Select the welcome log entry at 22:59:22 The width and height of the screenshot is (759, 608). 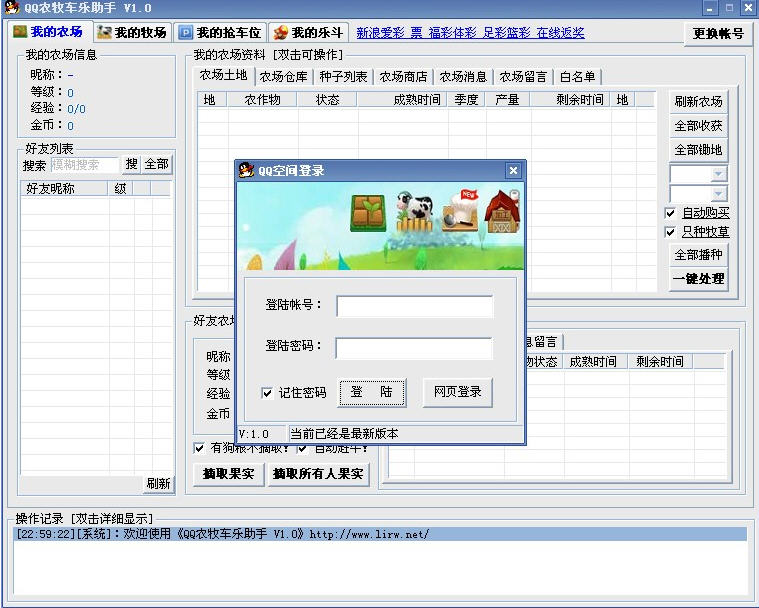click(380, 534)
